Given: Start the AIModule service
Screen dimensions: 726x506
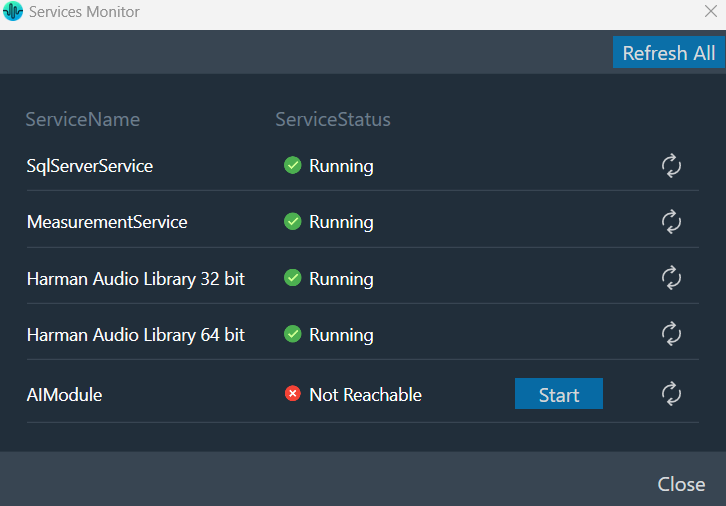Looking at the screenshot, I should pyautogui.click(x=559, y=394).
